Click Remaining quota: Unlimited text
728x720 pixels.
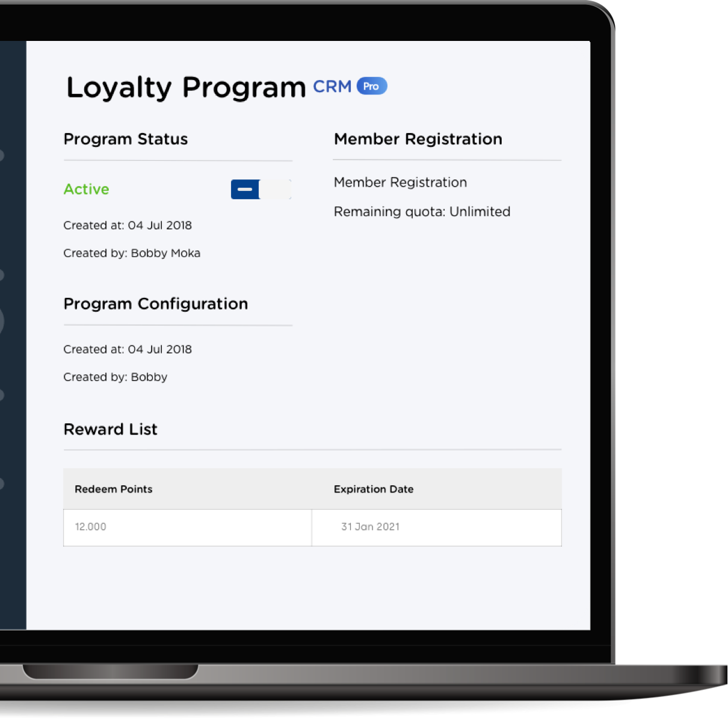(x=422, y=212)
